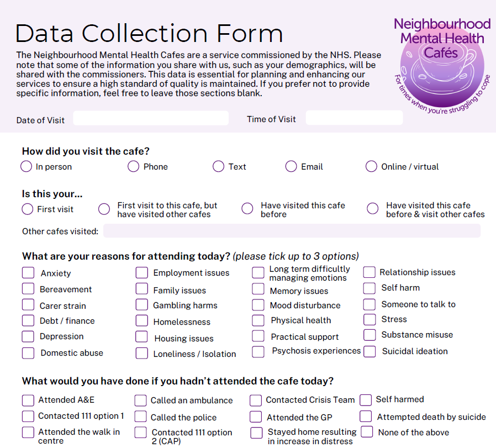This screenshot has height=448, width=496.
Task: Mark this as your First visit
Action: pyautogui.click(x=28, y=209)
